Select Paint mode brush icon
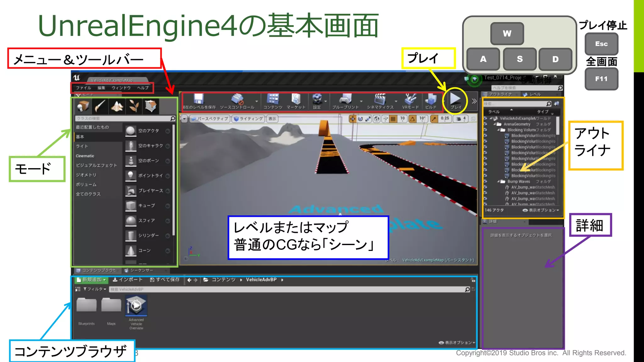This screenshot has width=644, height=362. click(x=100, y=106)
